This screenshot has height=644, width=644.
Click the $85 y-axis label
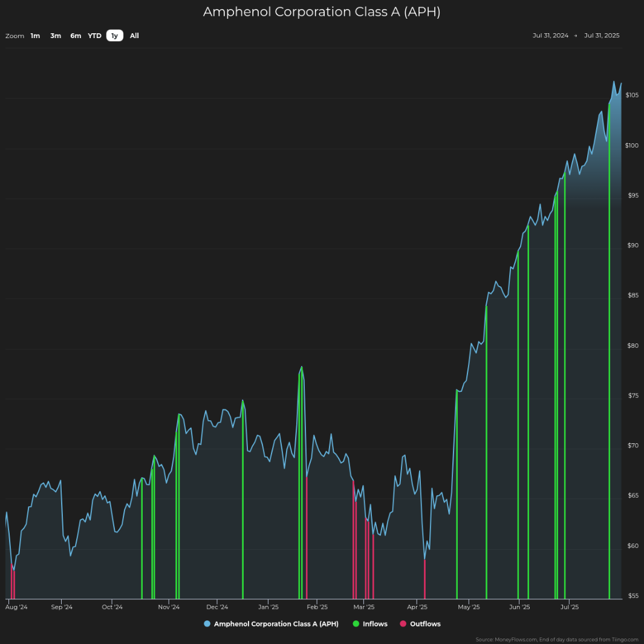(x=633, y=295)
